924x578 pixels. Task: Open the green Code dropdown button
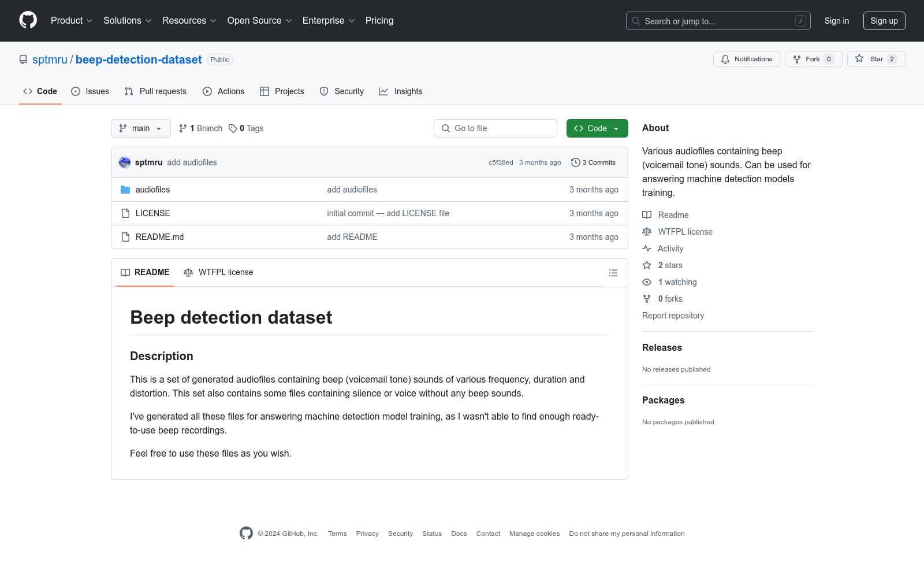point(597,128)
